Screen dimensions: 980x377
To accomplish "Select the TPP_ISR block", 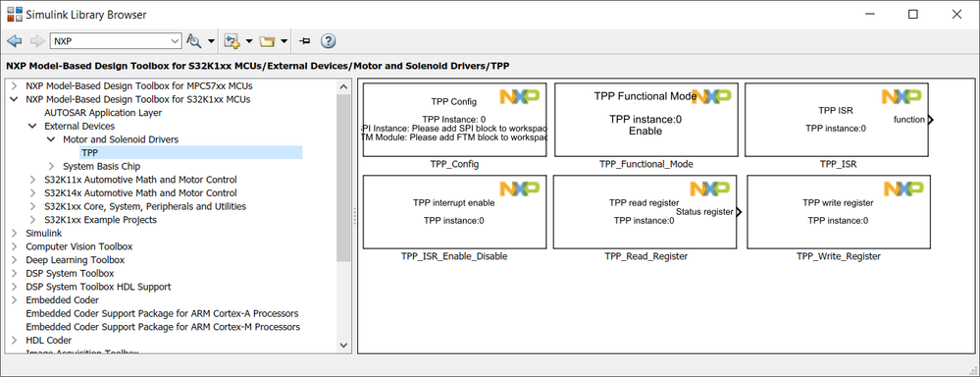I will (x=837, y=120).
